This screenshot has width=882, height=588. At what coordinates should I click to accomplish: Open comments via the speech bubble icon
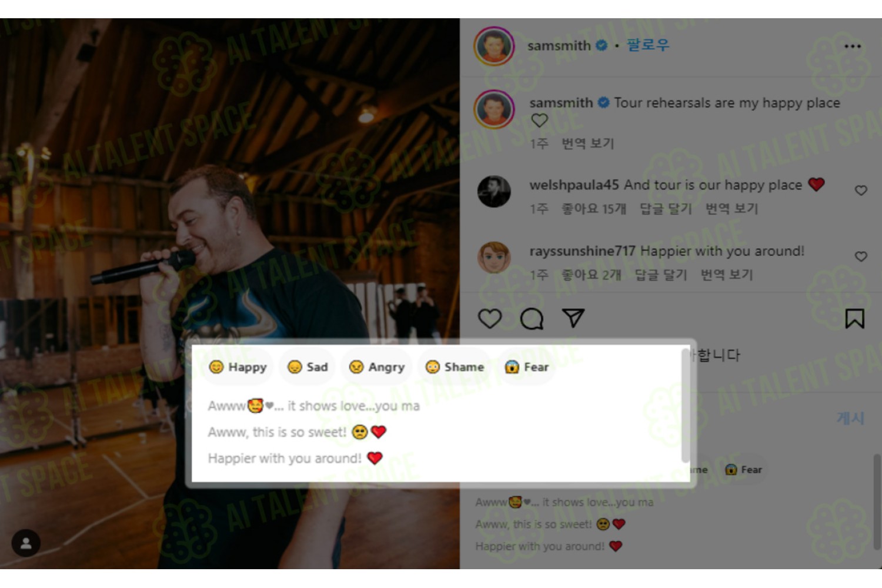[532, 319]
